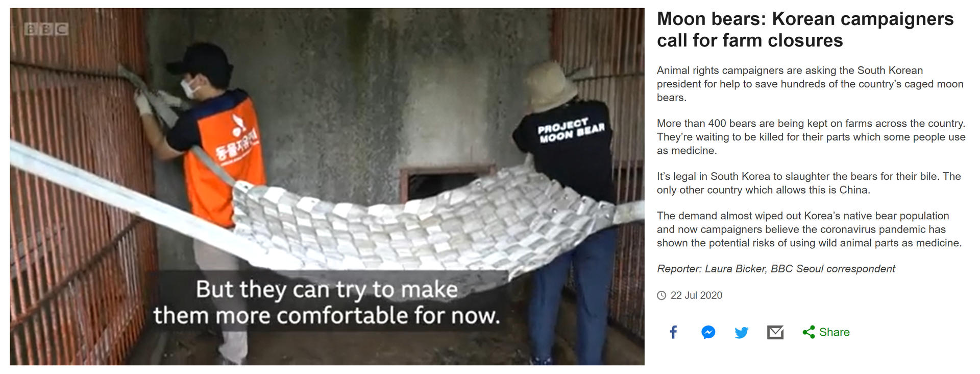This screenshot has width=980, height=374.
Task: Share the article on Facebook
Action: 673,332
